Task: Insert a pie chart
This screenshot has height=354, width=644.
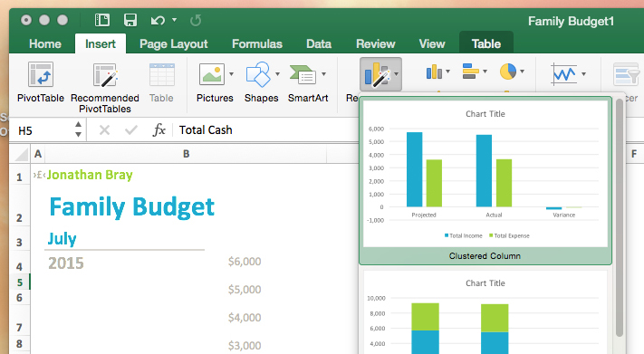Action: (x=508, y=72)
